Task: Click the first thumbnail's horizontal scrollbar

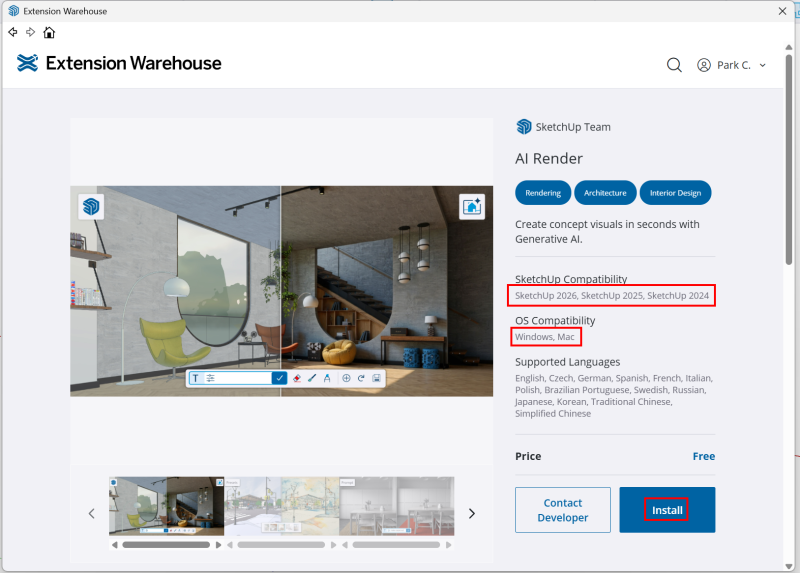Action: pyautogui.click(x=166, y=545)
